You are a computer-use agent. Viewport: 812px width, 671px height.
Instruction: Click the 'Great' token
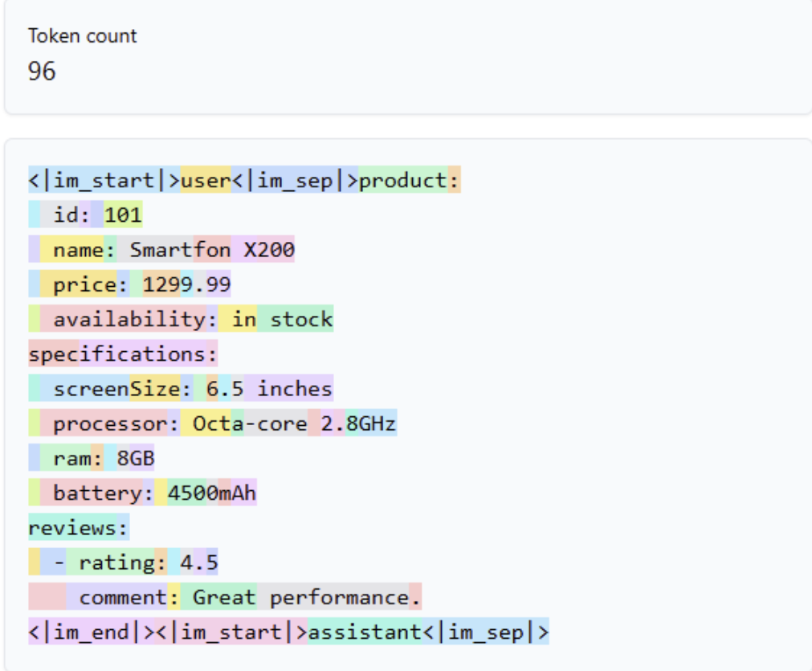(x=218, y=596)
